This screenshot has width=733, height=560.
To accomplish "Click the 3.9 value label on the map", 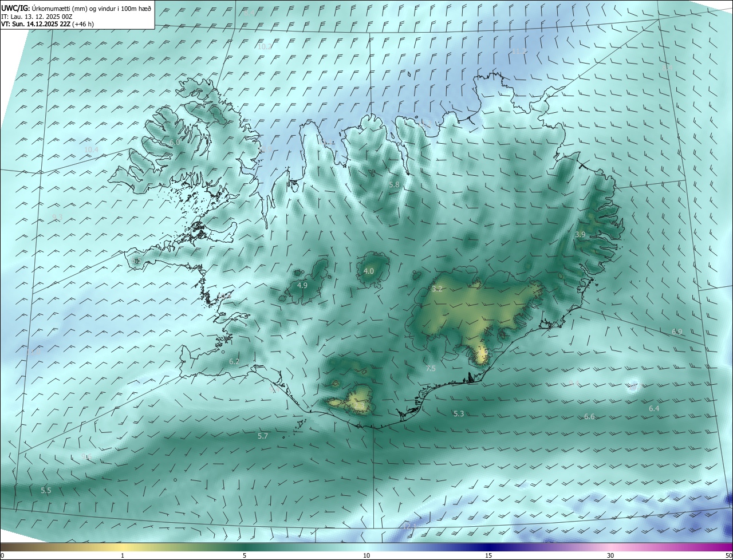I will pos(580,234).
